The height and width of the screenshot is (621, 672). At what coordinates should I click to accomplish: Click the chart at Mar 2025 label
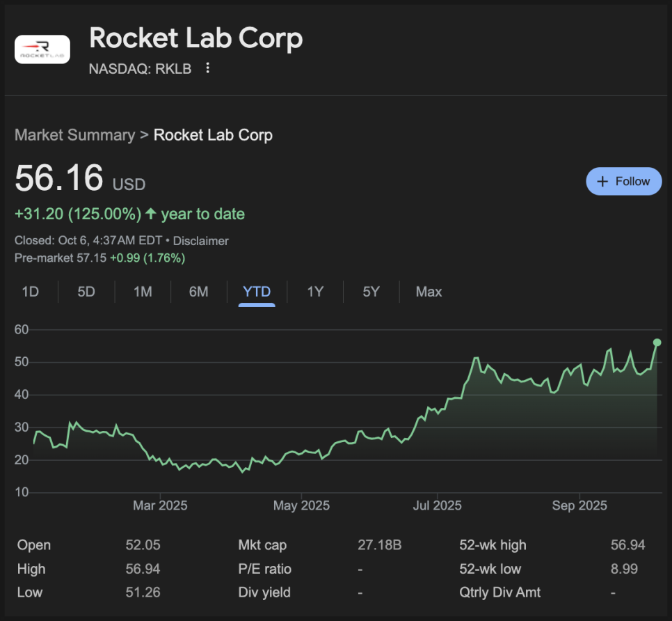160,505
